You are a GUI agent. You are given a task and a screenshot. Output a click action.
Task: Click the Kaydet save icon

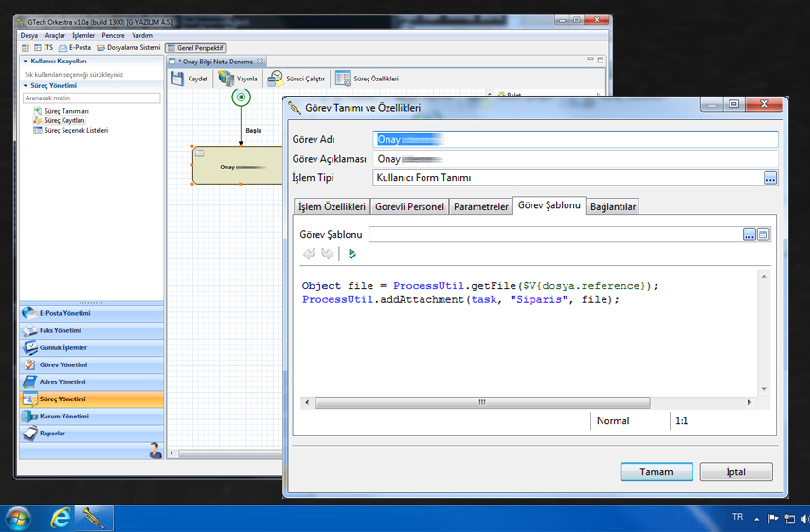pyautogui.click(x=177, y=79)
